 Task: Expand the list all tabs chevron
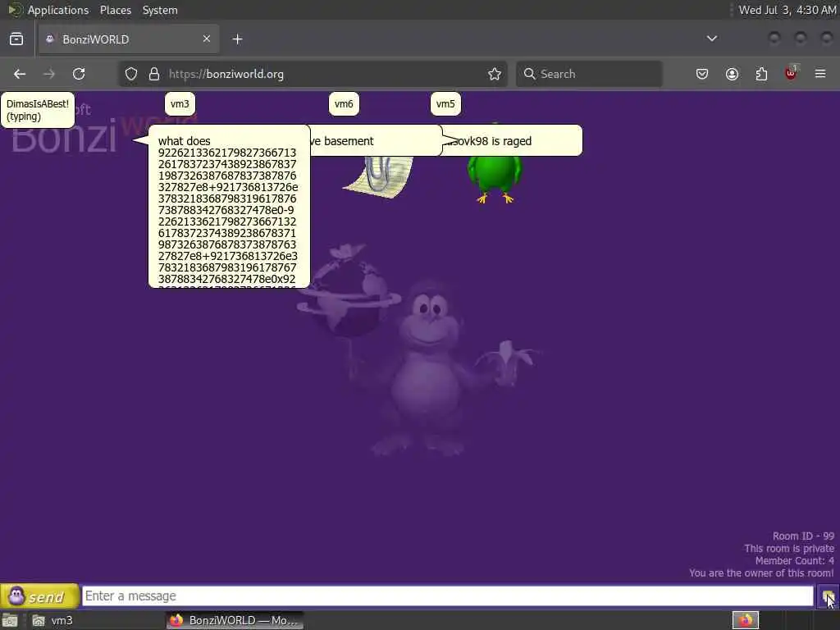(x=711, y=39)
